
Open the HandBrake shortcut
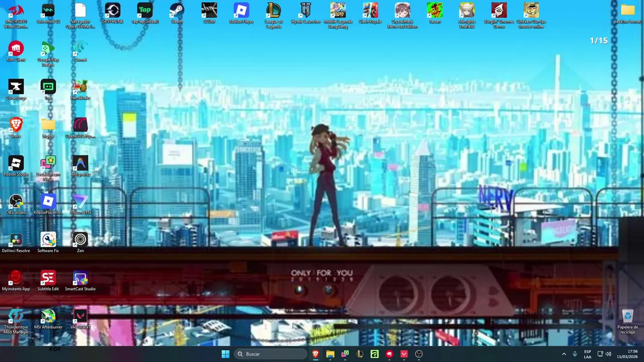(80, 90)
